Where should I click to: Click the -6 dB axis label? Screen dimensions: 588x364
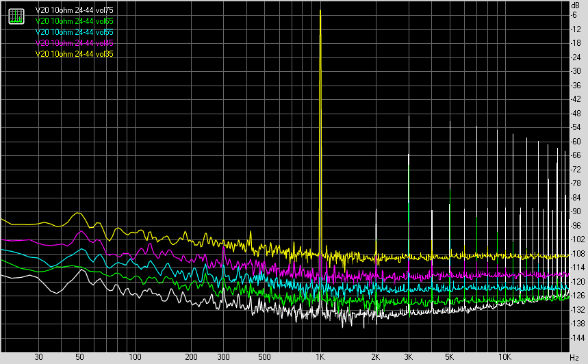tap(574, 15)
